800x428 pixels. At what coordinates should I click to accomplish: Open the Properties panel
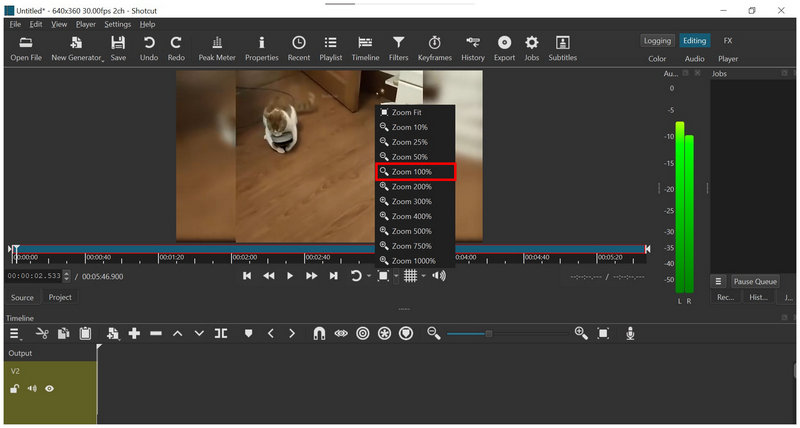[x=262, y=49]
